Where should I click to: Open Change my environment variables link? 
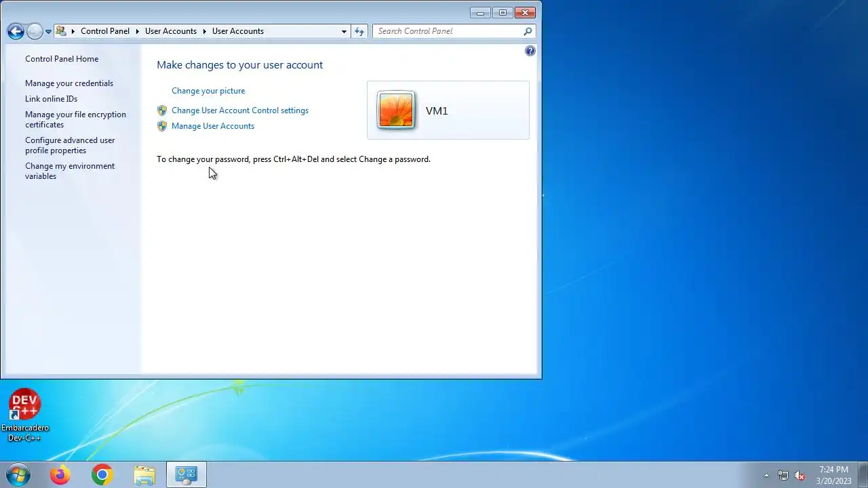70,171
